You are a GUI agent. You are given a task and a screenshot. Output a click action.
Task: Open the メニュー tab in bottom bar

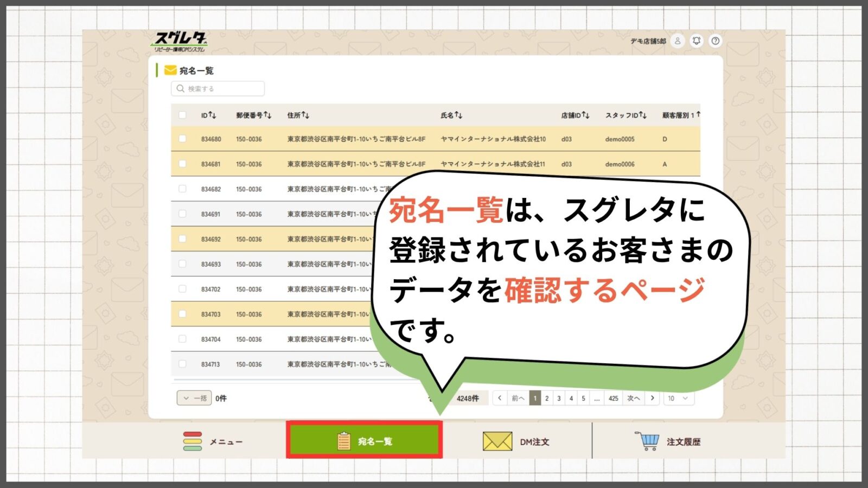coord(213,441)
